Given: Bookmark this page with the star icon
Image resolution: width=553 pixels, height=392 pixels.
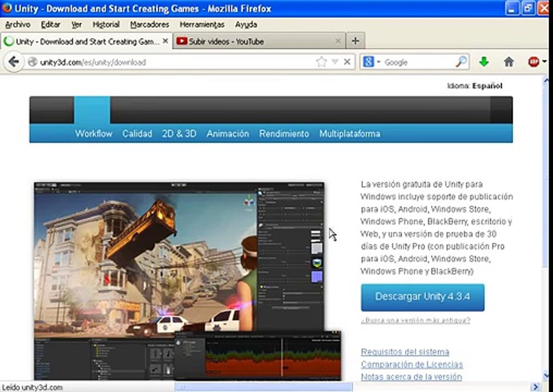Looking at the screenshot, I should (321, 62).
